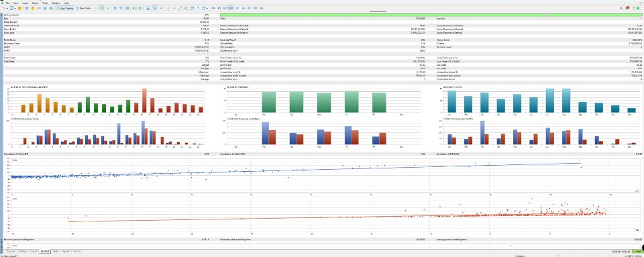Open a new chart from toolbar
644x257 pixels.
point(4,8)
